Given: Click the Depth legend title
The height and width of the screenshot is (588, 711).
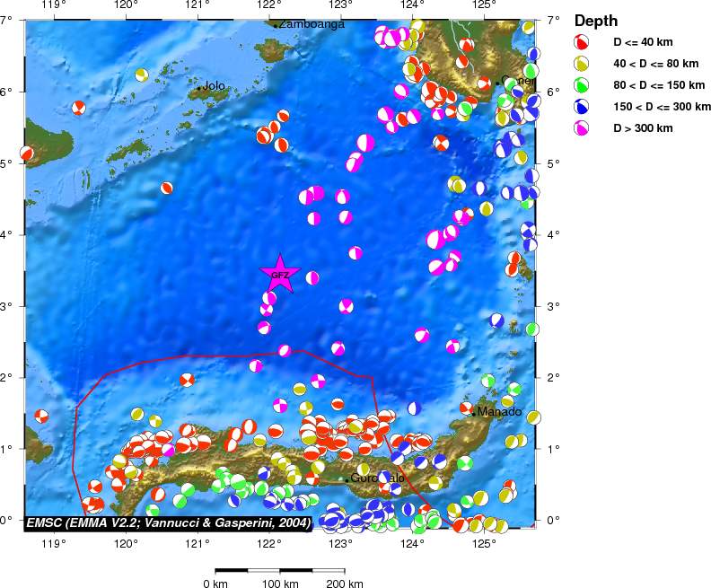Looking at the screenshot, I should click(x=596, y=21).
